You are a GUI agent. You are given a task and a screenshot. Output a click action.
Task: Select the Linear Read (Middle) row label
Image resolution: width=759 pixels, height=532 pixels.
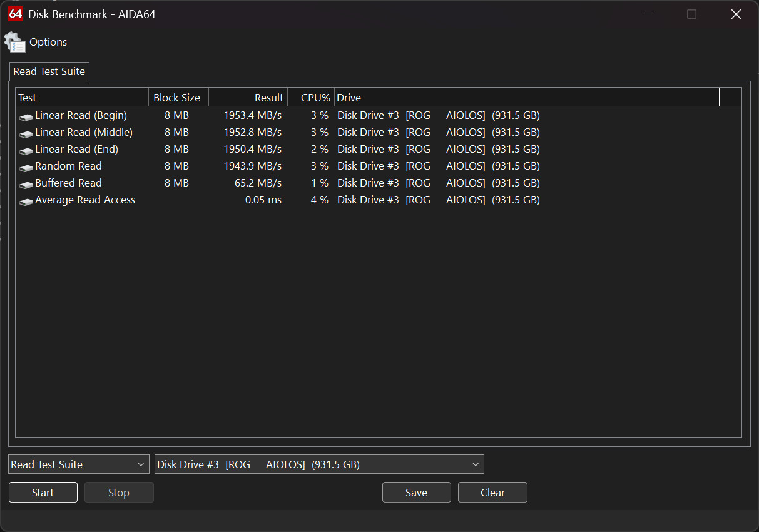(x=84, y=132)
